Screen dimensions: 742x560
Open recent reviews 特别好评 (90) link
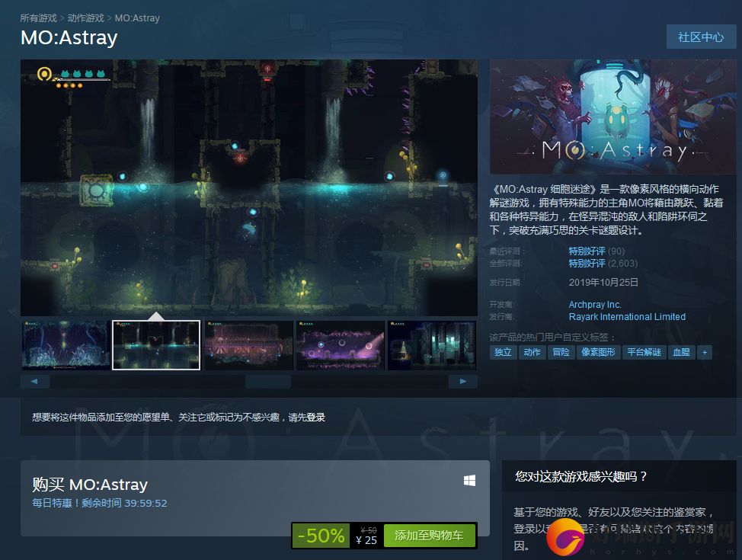tap(596, 251)
